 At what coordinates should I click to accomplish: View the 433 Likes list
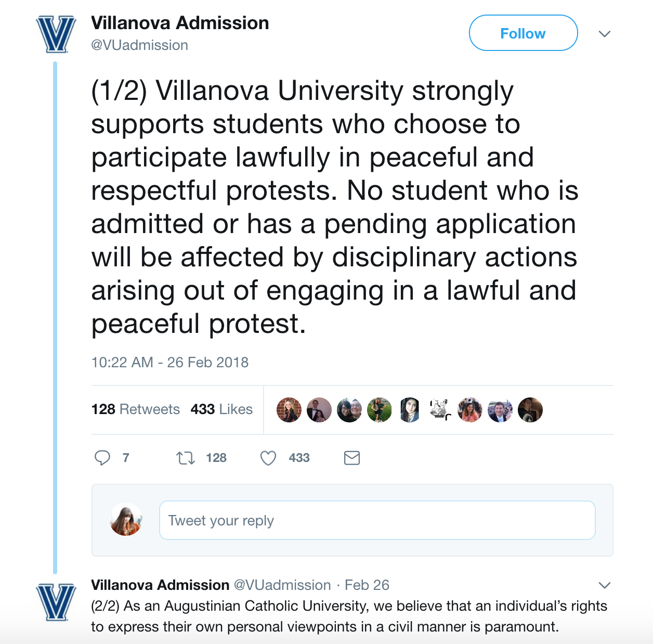[x=221, y=409]
